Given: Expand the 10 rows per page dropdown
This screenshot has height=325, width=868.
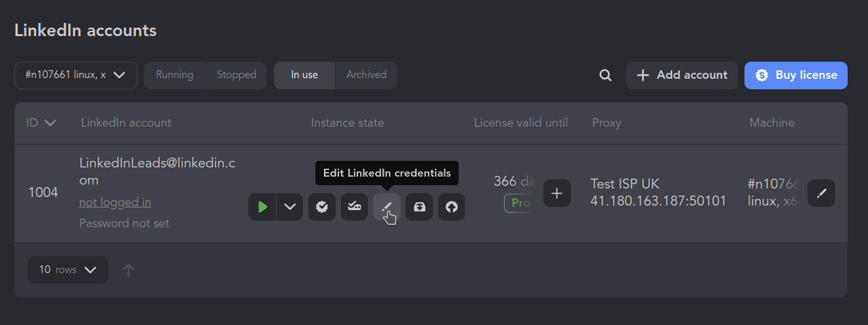Looking at the screenshot, I should [x=68, y=270].
